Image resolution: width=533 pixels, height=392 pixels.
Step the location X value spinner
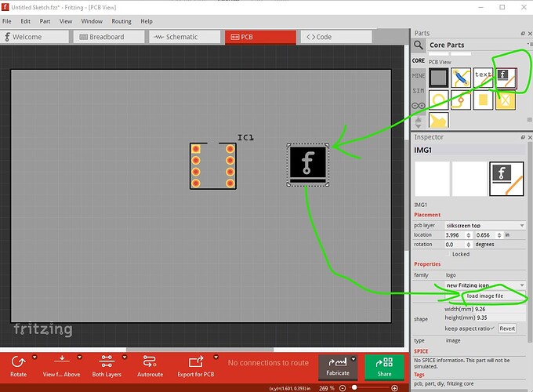(x=469, y=235)
